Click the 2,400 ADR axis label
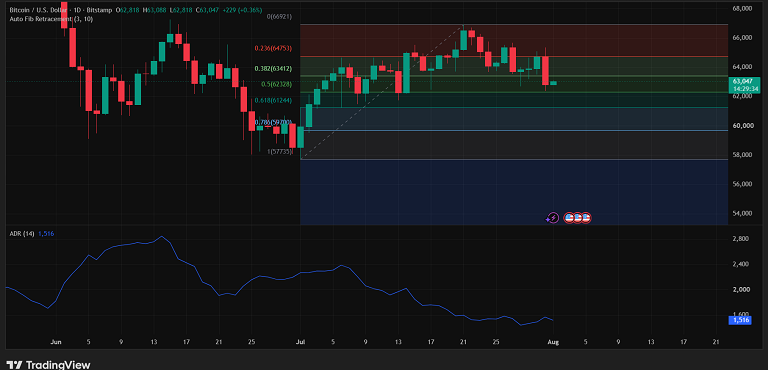The width and height of the screenshot is (768, 370). 741,264
